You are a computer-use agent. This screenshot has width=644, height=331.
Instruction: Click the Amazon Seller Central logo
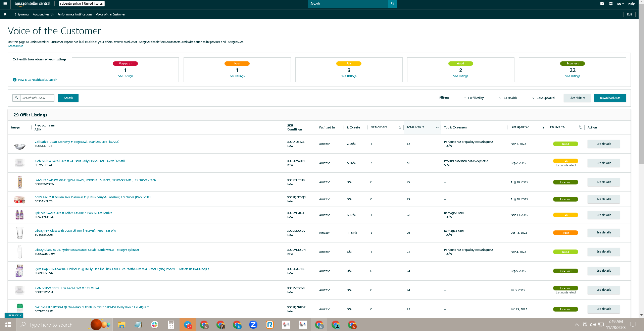pos(32,4)
